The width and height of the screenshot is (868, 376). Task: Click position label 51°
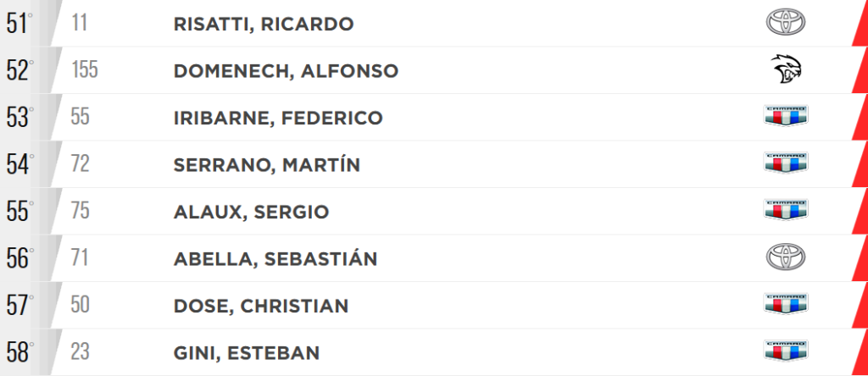pyautogui.click(x=19, y=24)
